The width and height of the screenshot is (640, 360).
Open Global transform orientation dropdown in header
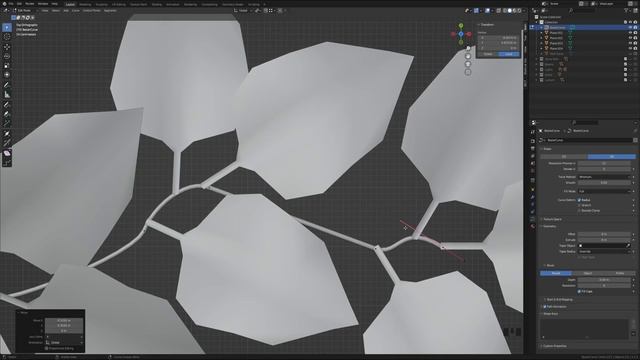pyautogui.click(x=242, y=10)
